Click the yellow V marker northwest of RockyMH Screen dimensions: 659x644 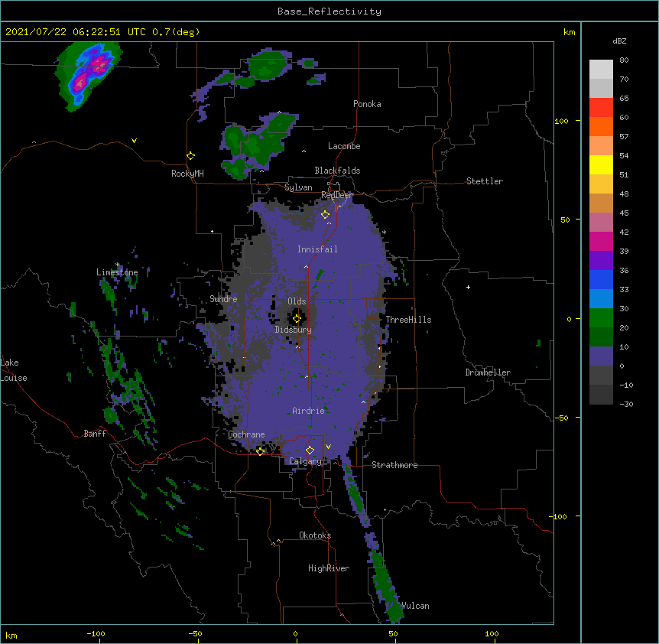pos(134,141)
